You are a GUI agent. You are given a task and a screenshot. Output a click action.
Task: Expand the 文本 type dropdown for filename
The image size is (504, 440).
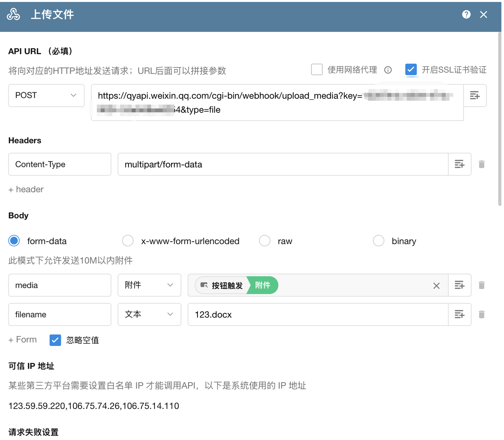149,314
